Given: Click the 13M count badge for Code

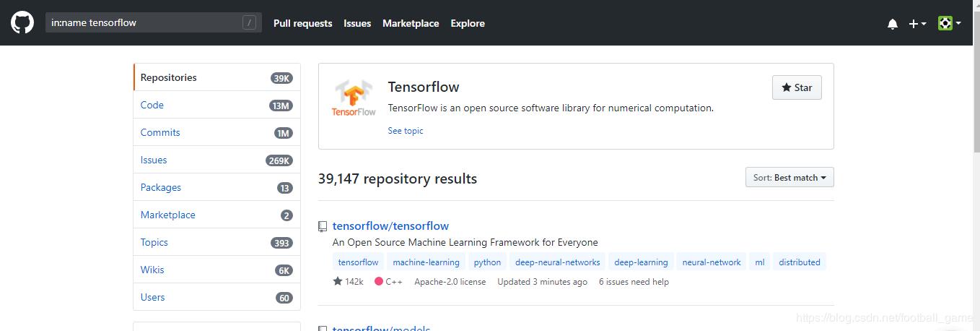Looking at the screenshot, I should 281,106.
